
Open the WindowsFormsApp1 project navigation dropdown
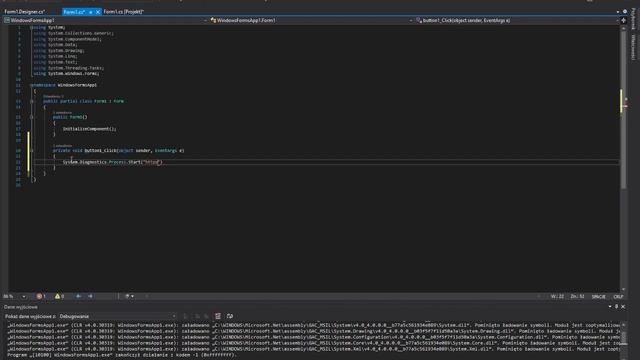tap(105, 20)
